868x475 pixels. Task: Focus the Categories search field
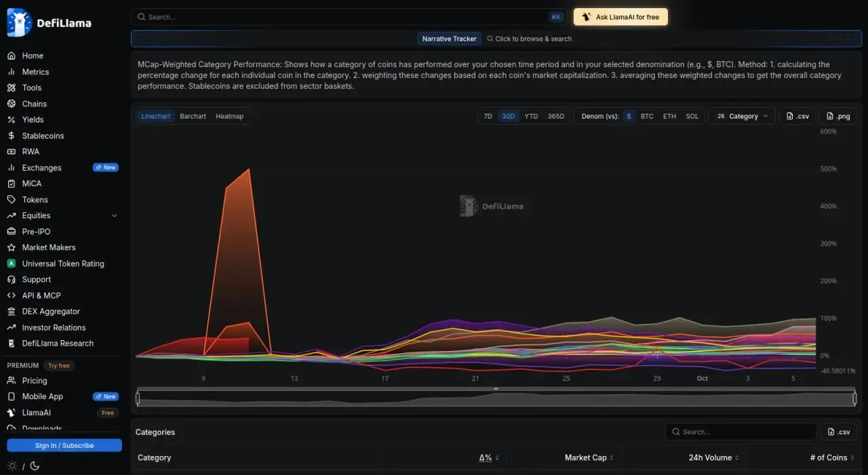[x=741, y=432]
